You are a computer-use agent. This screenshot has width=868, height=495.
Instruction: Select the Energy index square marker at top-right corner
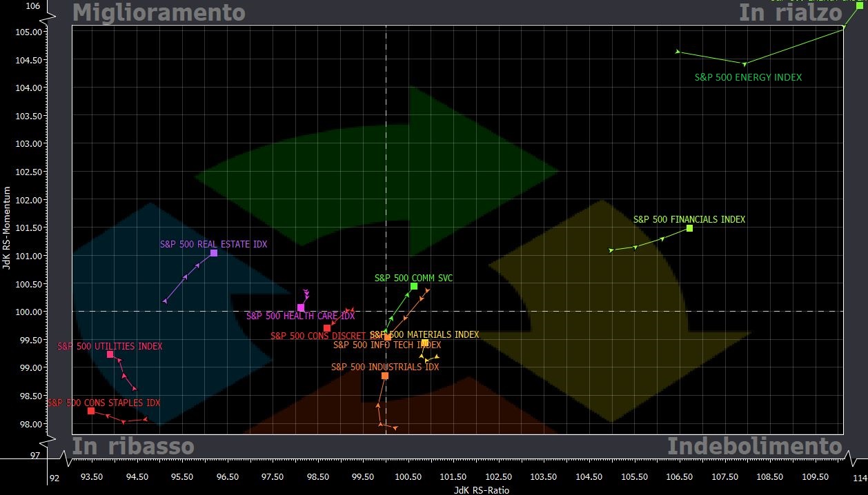click(x=860, y=5)
